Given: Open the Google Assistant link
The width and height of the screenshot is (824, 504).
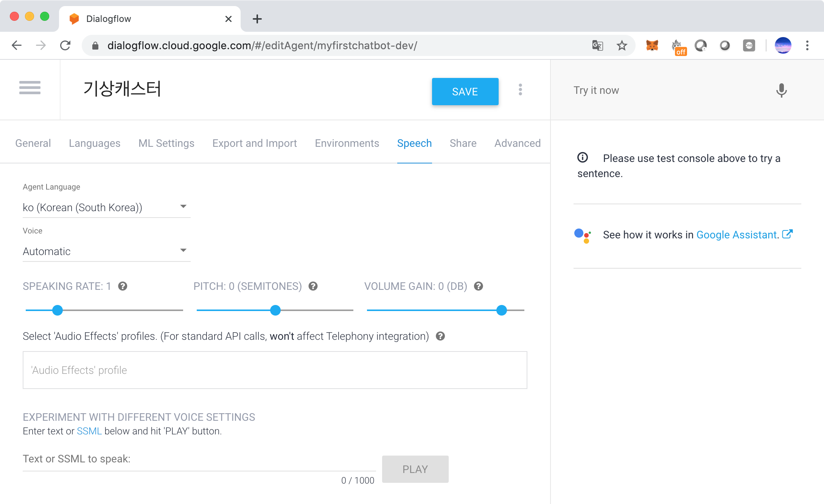Looking at the screenshot, I should tap(736, 235).
